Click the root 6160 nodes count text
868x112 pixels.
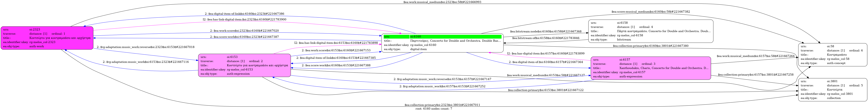434,109
